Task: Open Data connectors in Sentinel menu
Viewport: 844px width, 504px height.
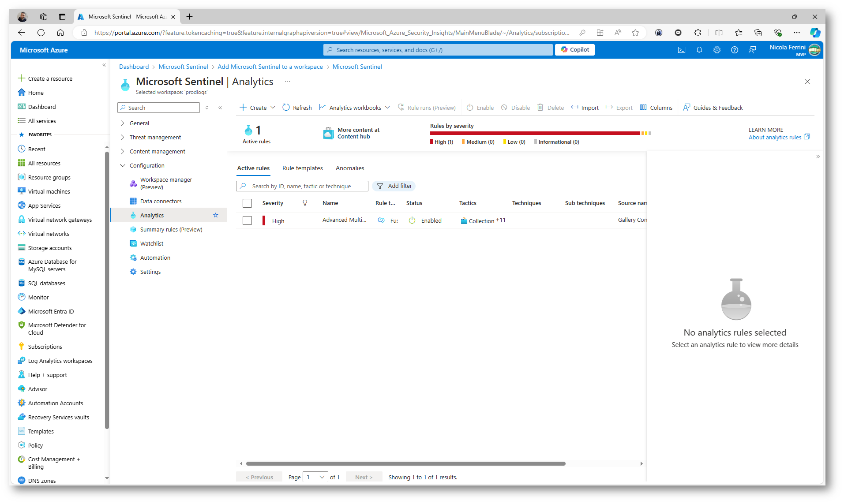Action: click(x=161, y=201)
